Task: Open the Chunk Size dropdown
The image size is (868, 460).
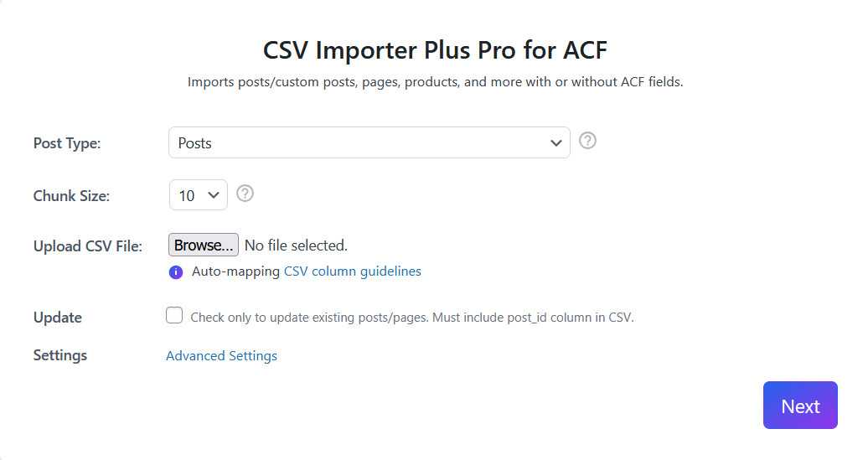Action: point(199,195)
